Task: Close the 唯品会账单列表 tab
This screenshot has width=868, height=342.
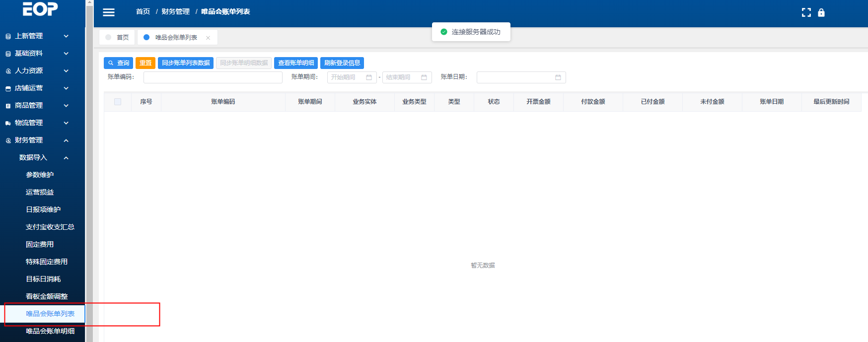Action: (208, 38)
